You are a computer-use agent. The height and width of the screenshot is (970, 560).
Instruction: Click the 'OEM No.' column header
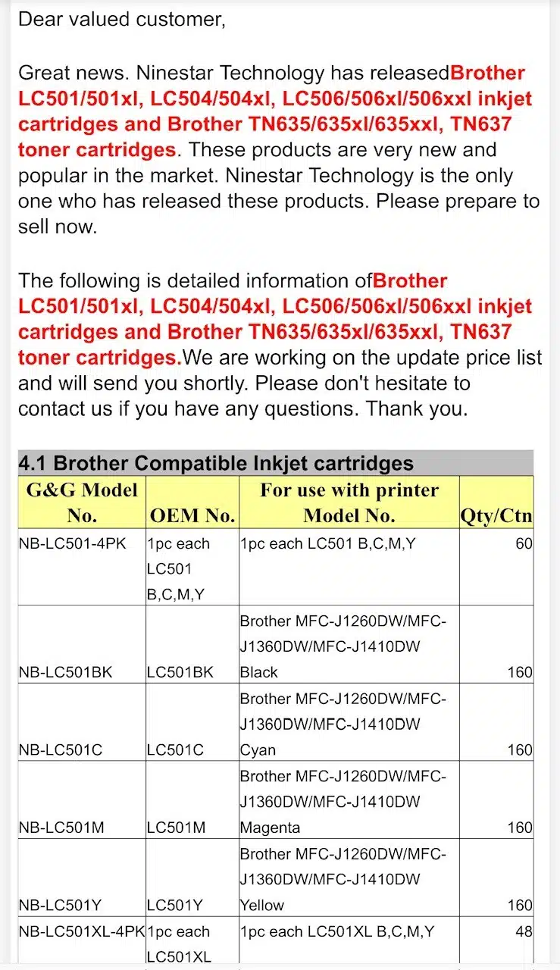pos(192,516)
